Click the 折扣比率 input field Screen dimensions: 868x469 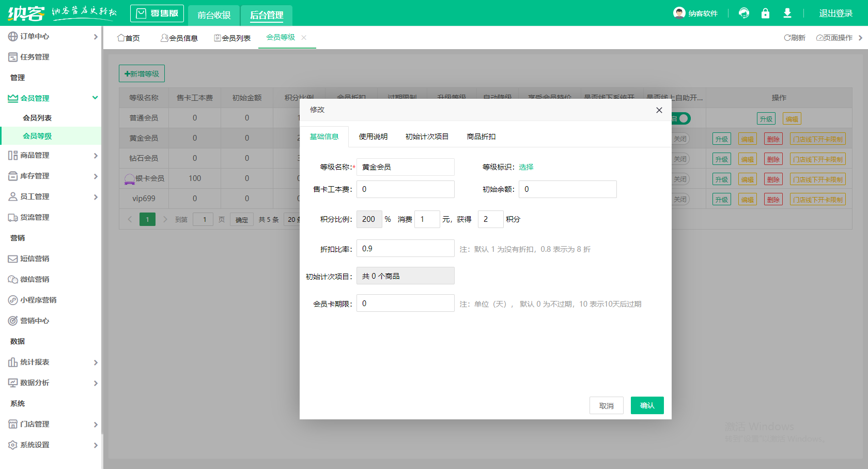click(405, 249)
